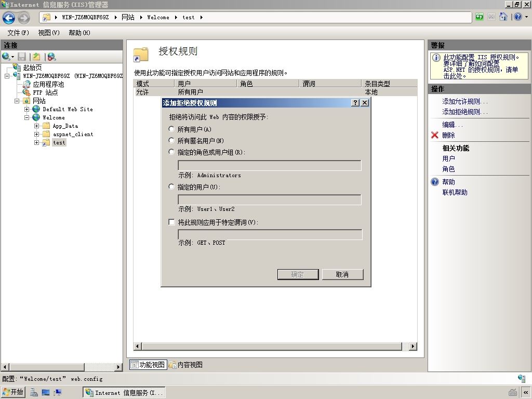Click right arrow of rules list scrollbar
The width and height of the screenshot is (532, 399).
(413, 347)
